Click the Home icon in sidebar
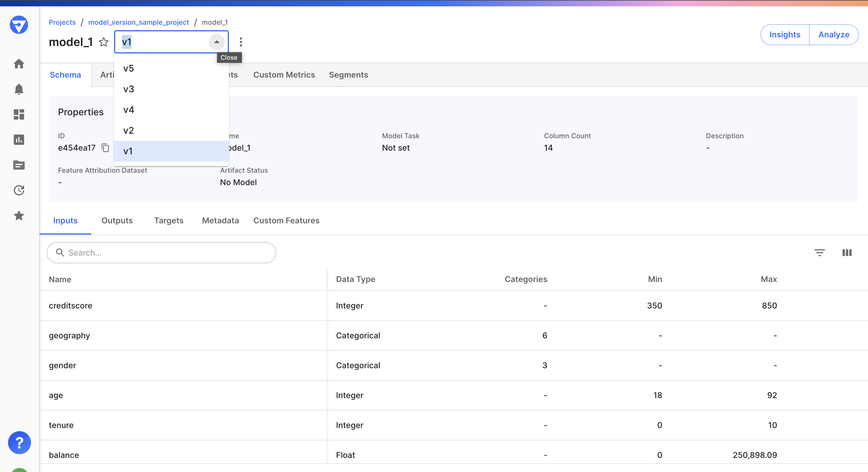This screenshot has width=868, height=472. pos(19,64)
